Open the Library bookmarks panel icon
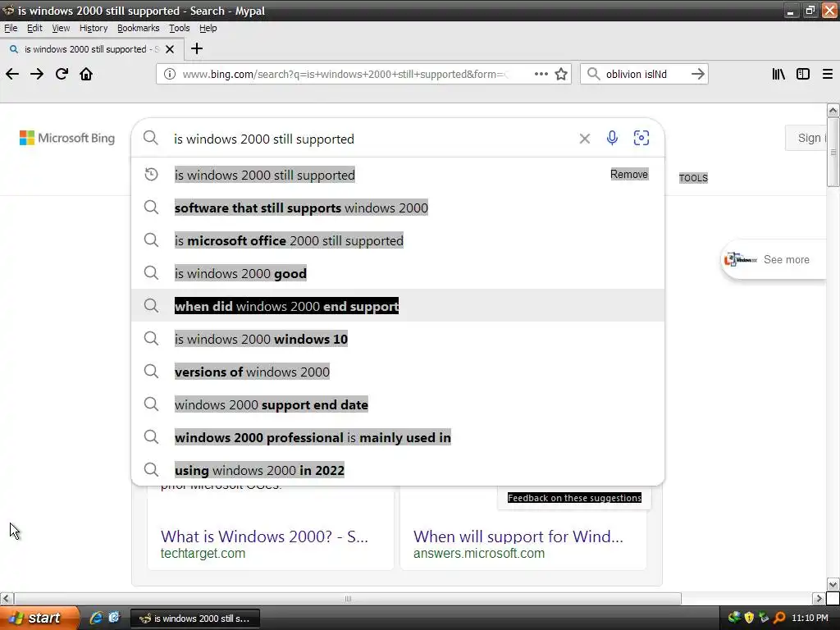The height and width of the screenshot is (630, 840). pos(778,74)
